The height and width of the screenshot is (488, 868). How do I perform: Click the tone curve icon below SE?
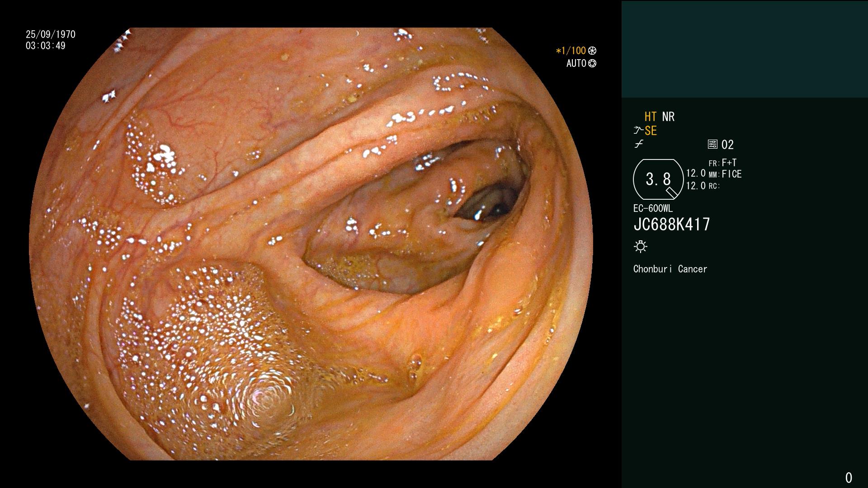639,144
